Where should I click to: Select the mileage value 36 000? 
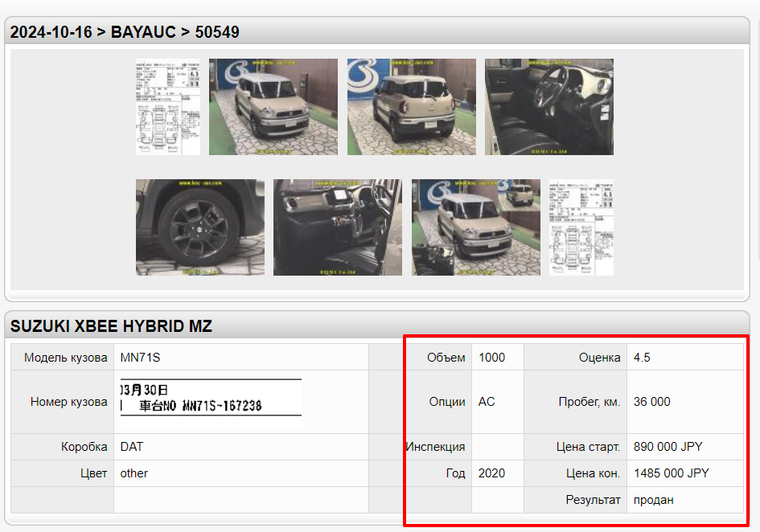[x=652, y=402]
